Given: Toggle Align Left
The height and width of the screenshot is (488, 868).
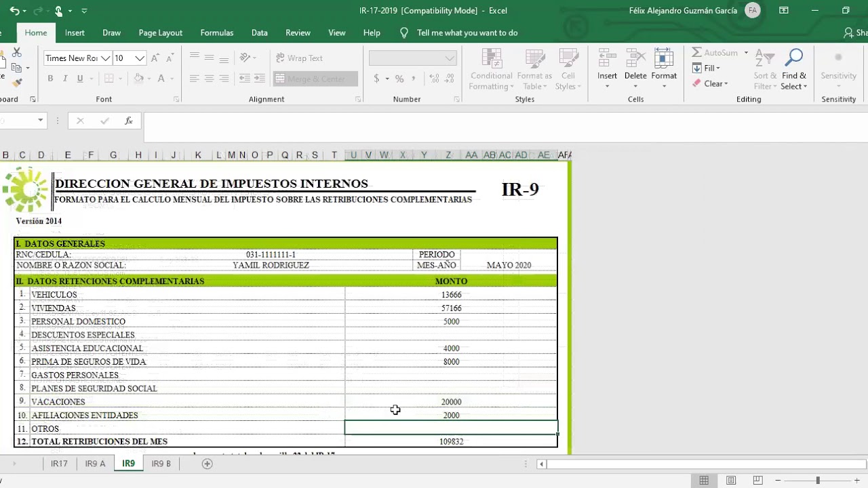Looking at the screenshot, I should [194, 79].
